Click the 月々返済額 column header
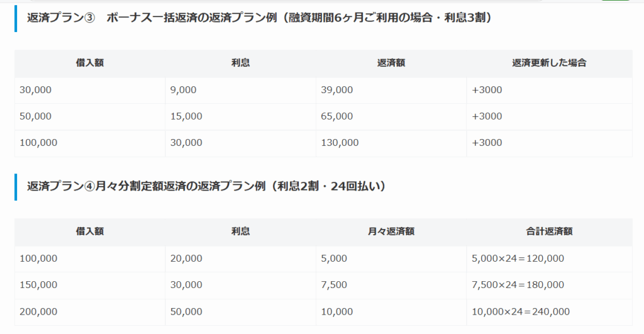The image size is (644, 334). point(391,231)
